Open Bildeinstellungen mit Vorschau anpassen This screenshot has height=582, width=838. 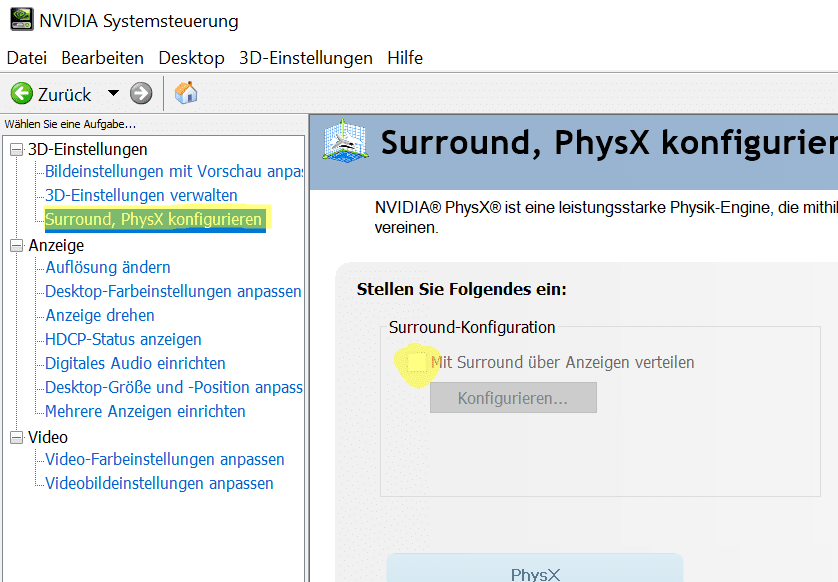tap(174, 172)
